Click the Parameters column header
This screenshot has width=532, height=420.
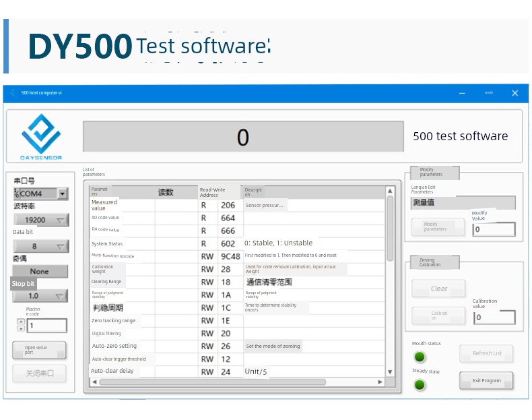pos(99,191)
